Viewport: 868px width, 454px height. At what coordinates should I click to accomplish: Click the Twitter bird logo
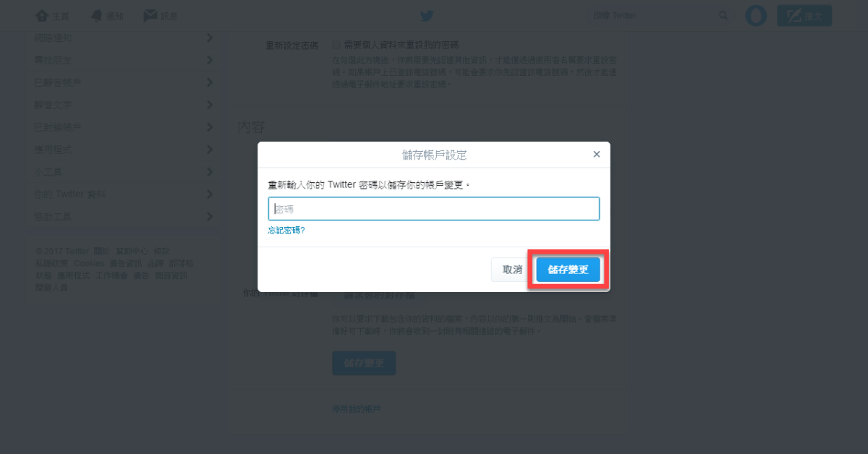tap(427, 15)
